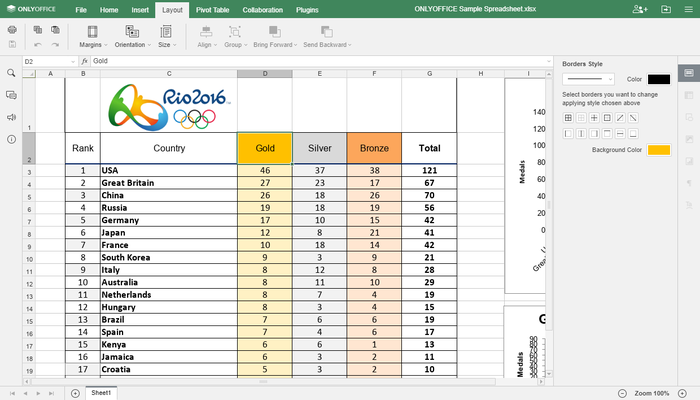Screen dimensions: 700x400
Task: Open shape settings in right sidebar
Action: (689, 117)
